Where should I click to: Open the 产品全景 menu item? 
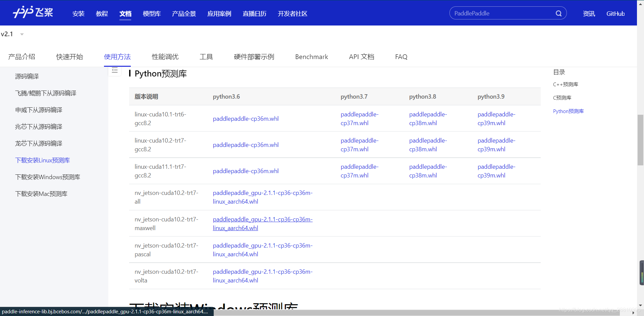click(x=184, y=14)
